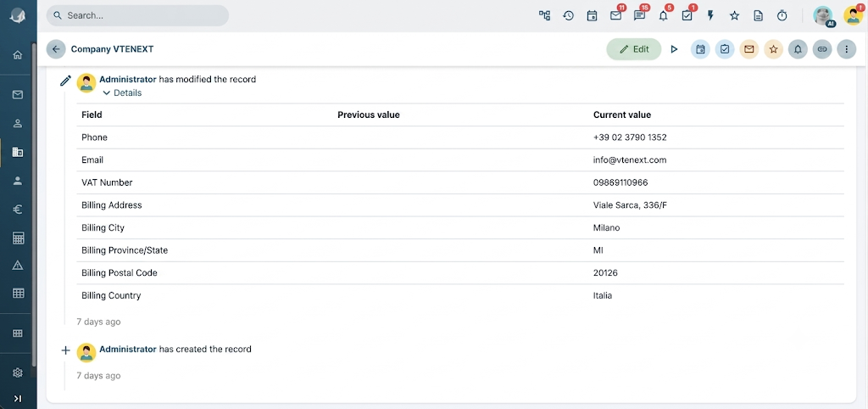Open the home icon in sidebar
Viewport: 868px width, 409px height.
pyautogui.click(x=18, y=55)
